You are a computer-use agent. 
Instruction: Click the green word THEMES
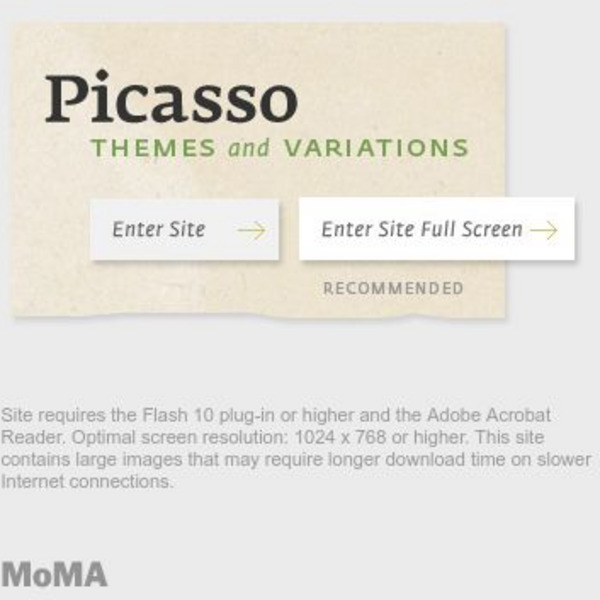coord(153,149)
